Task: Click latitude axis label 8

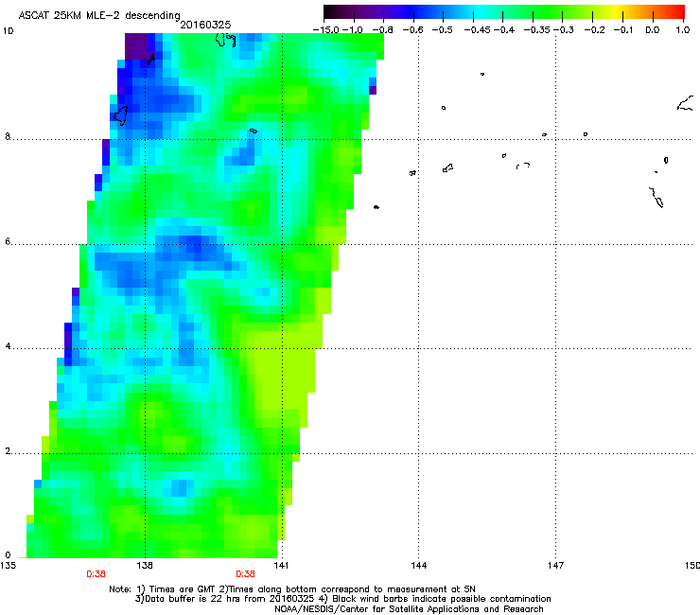Action: click(8, 136)
